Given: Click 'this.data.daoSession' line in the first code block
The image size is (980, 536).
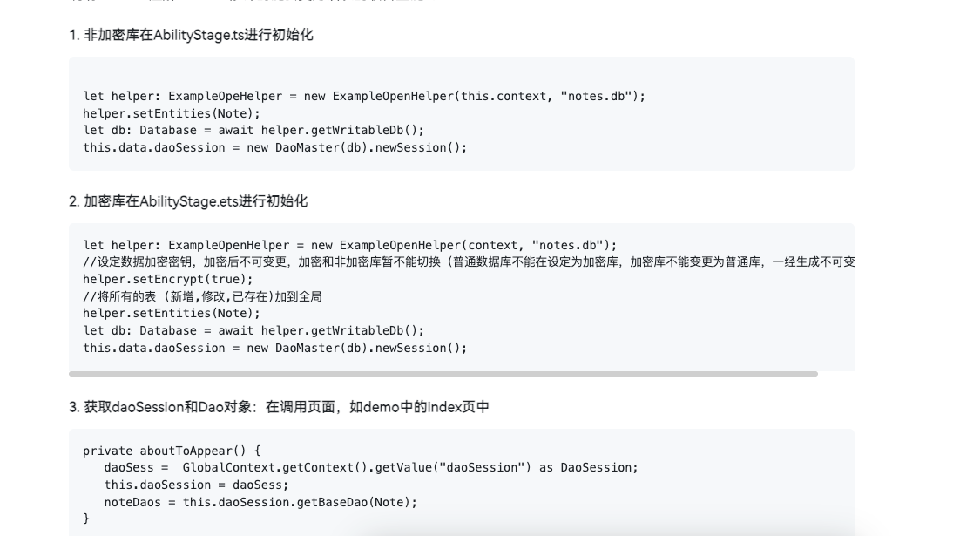Looking at the screenshot, I should coord(275,147).
